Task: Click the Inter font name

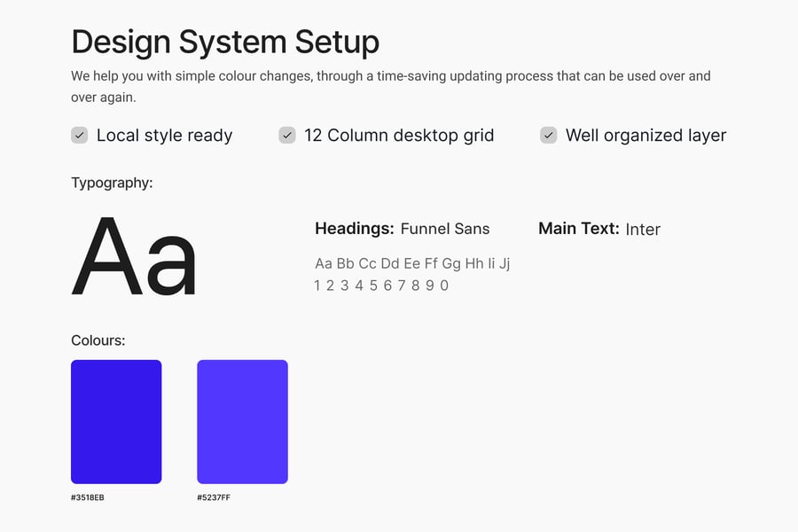Action: [x=643, y=230]
